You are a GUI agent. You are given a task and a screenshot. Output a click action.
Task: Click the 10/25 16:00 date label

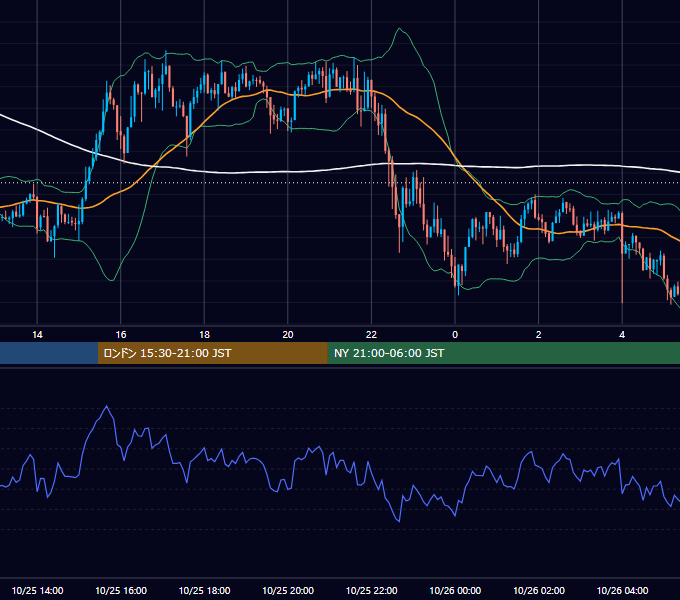tap(121, 590)
